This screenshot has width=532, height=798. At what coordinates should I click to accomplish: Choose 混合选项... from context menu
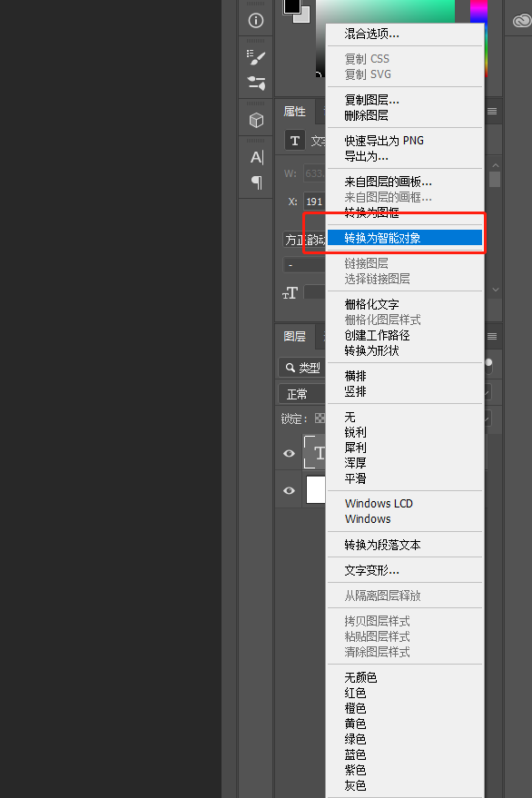click(x=405, y=34)
